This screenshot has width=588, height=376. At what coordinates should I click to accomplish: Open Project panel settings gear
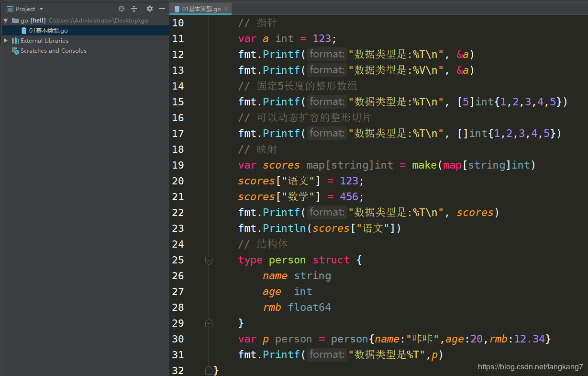click(150, 9)
